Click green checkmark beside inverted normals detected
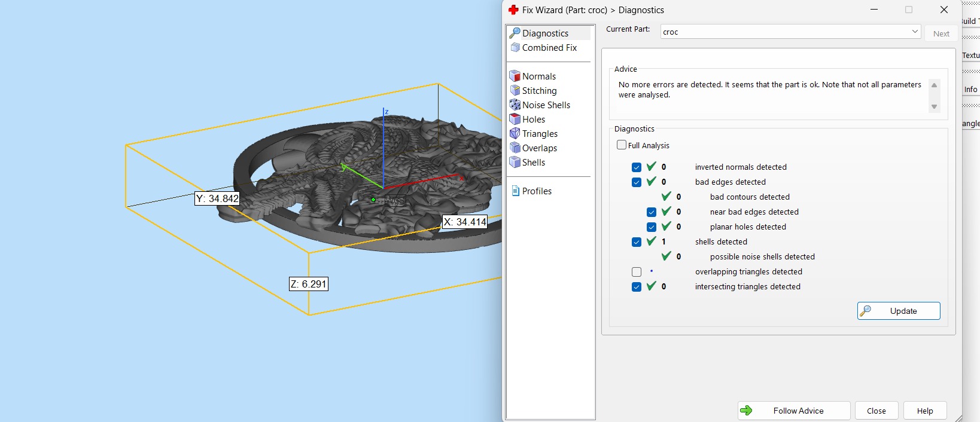The height and width of the screenshot is (422, 980). (x=652, y=166)
